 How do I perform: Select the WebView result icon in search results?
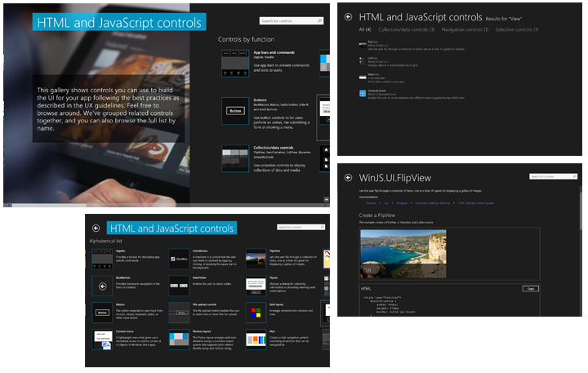(363, 78)
